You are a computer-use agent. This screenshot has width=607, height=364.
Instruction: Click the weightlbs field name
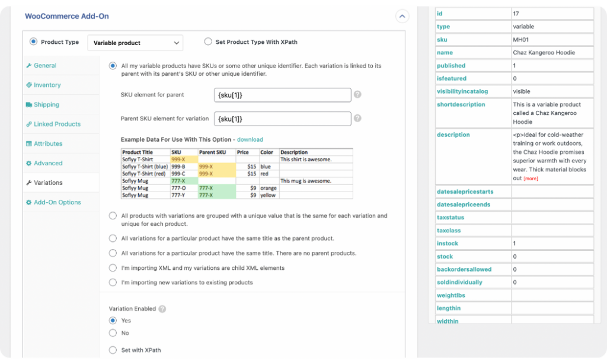point(451,295)
